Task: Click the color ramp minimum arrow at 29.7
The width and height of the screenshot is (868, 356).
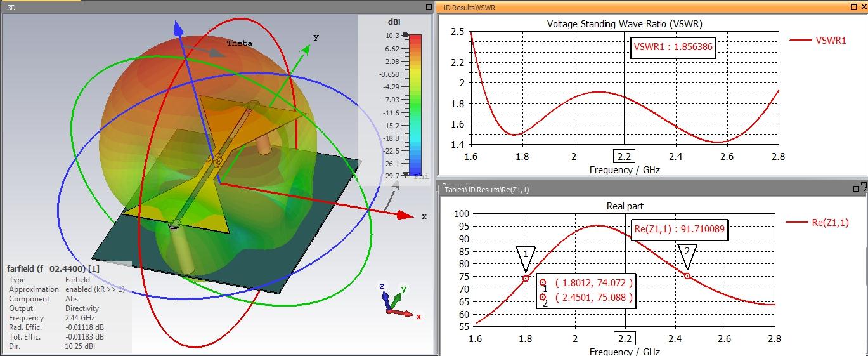Action: click(406, 176)
